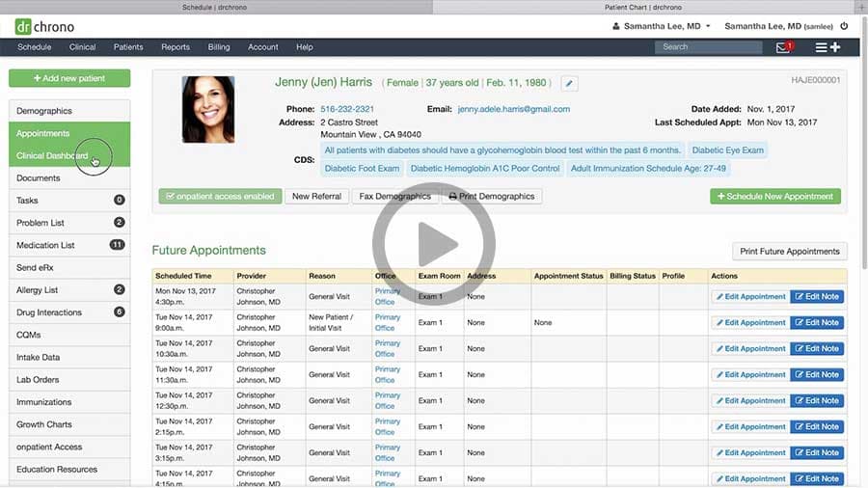Open the Billing menu
The width and height of the screenshot is (868, 488).
pos(219,47)
